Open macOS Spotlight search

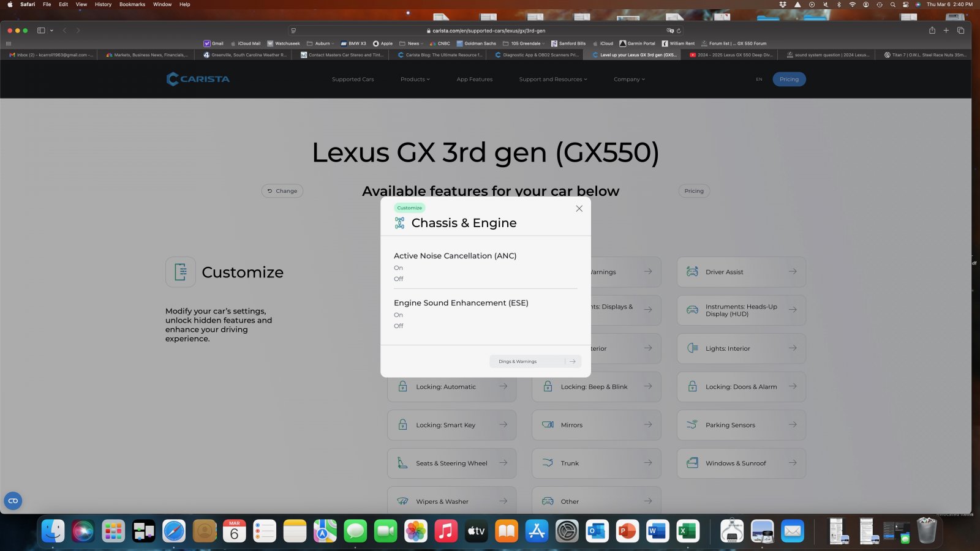point(892,4)
